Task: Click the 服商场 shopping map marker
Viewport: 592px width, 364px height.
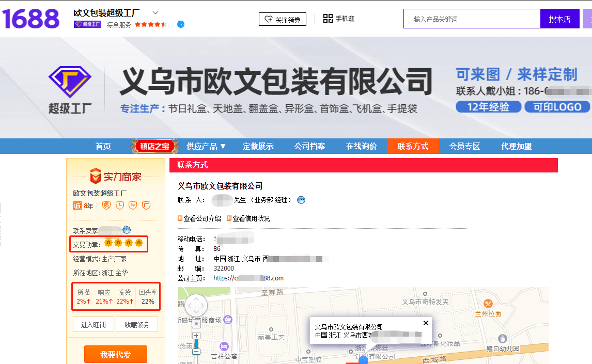Action: point(228,320)
